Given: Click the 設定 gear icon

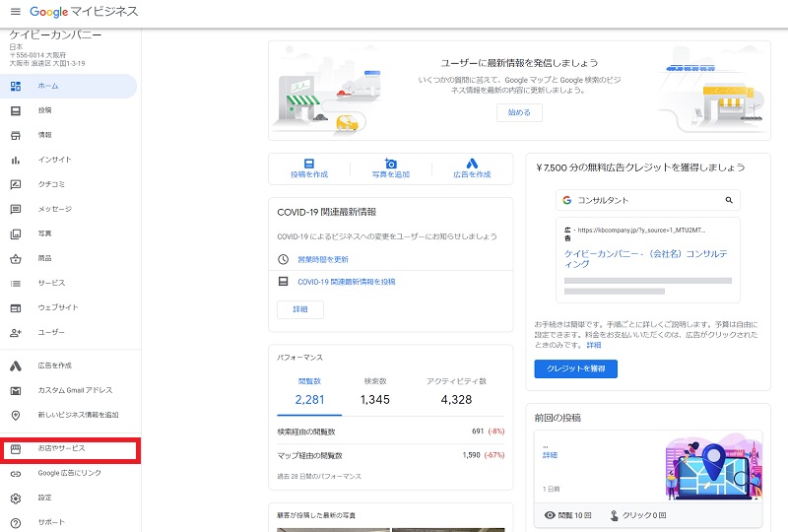Looking at the screenshot, I should coord(16,499).
